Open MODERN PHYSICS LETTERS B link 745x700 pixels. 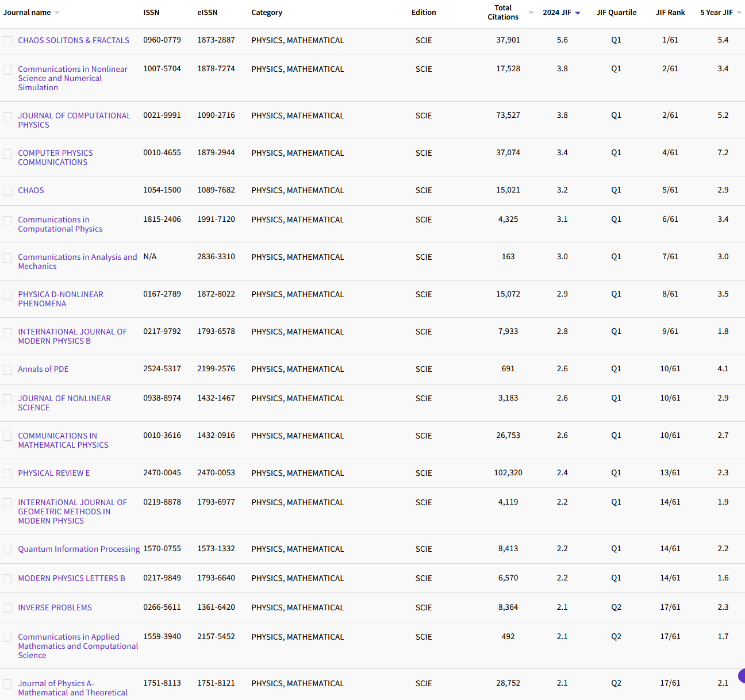coord(71,578)
